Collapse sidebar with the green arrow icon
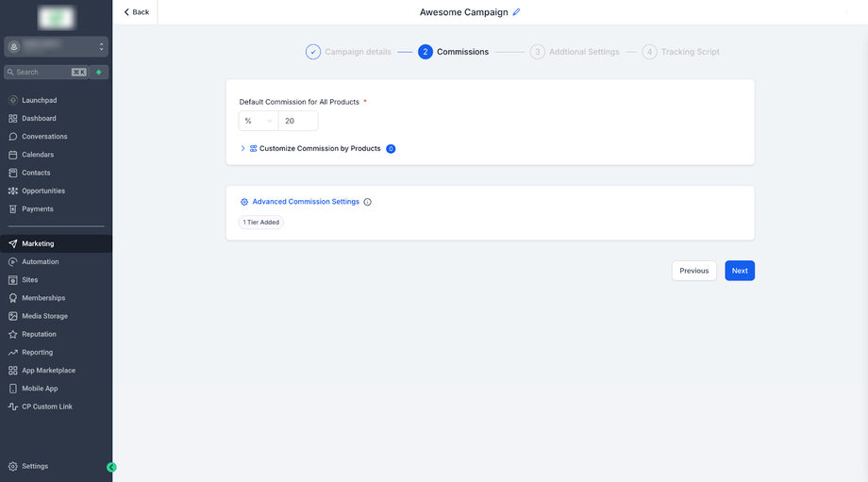The image size is (868, 482). [111, 468]
